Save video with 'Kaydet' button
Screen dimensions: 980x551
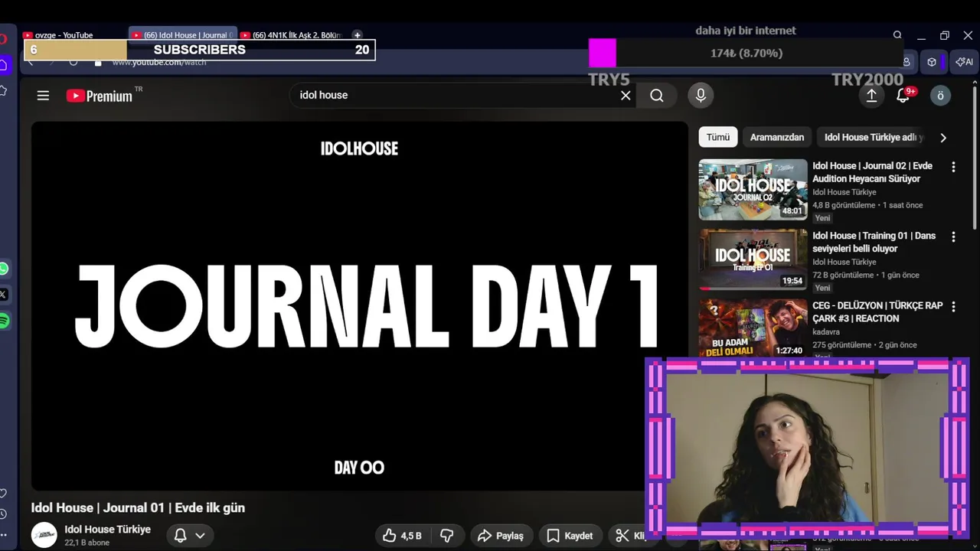coord(570,536)
